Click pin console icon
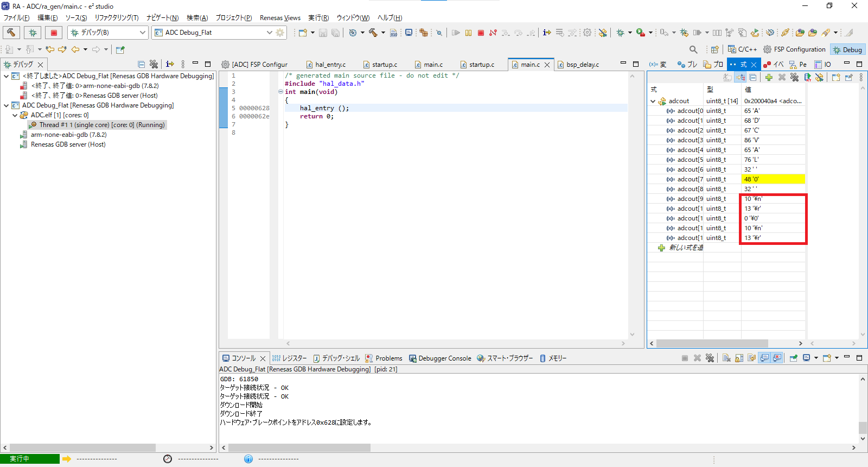 [794, 358]
